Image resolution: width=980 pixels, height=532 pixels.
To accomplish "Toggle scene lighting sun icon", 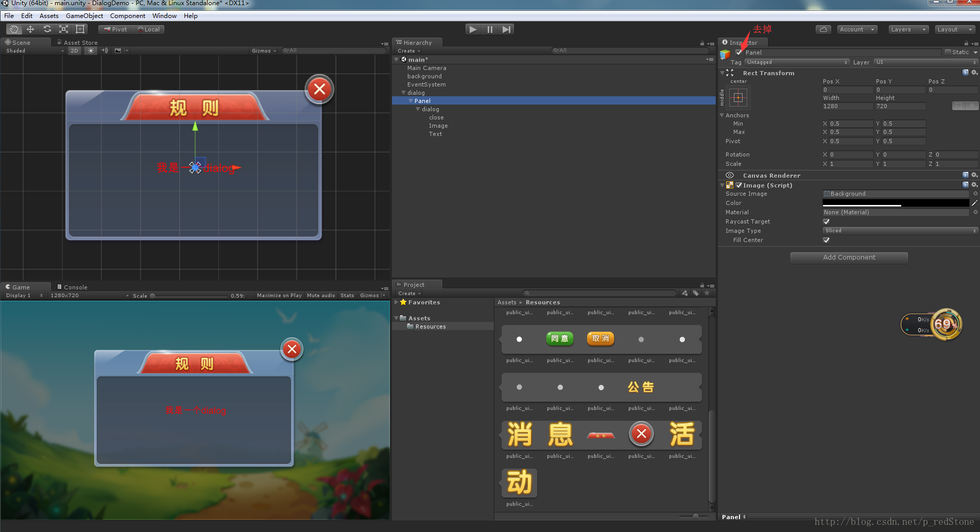I will [91, 50].
